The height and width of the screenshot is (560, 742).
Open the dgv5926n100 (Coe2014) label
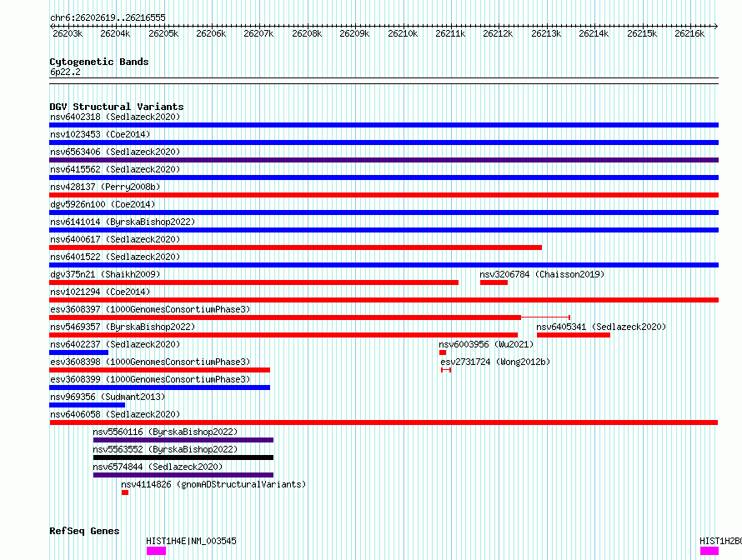(103, 204)
